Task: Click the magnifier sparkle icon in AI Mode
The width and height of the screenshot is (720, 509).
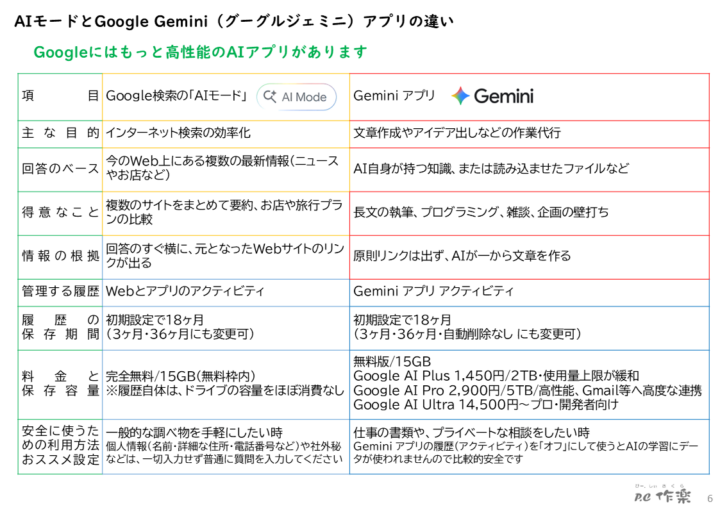Action: [270, 96]
